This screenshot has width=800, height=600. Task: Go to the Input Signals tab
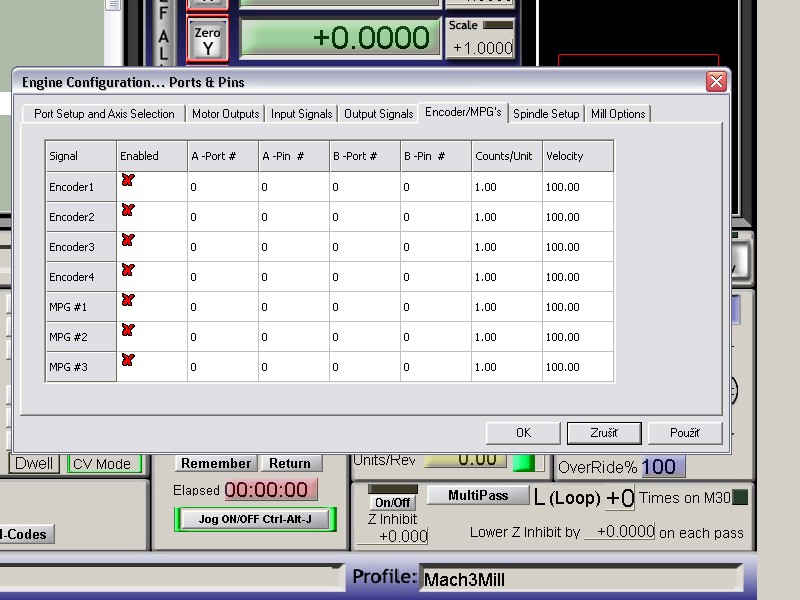(x=301, y=114)
